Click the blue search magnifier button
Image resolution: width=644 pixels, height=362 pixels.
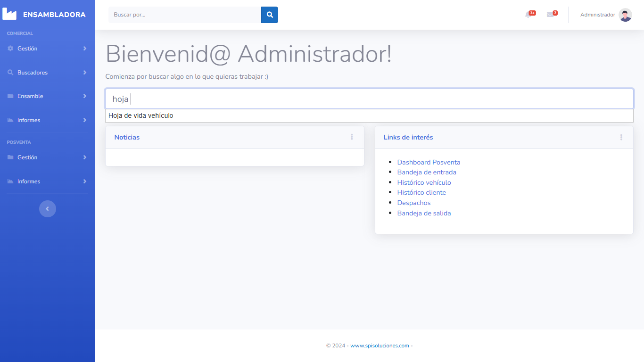coord(270,15)
